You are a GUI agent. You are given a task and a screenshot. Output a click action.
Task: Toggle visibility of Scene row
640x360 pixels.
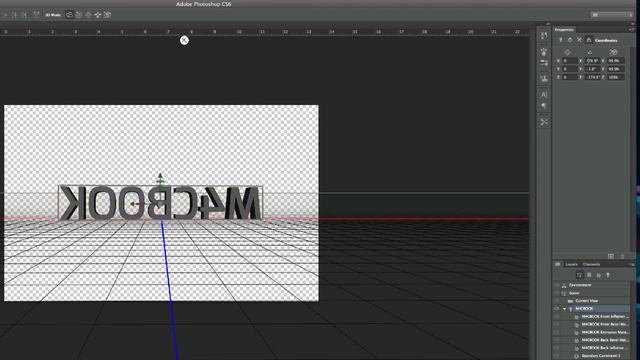pyautogui.click(x=556, y=293)
